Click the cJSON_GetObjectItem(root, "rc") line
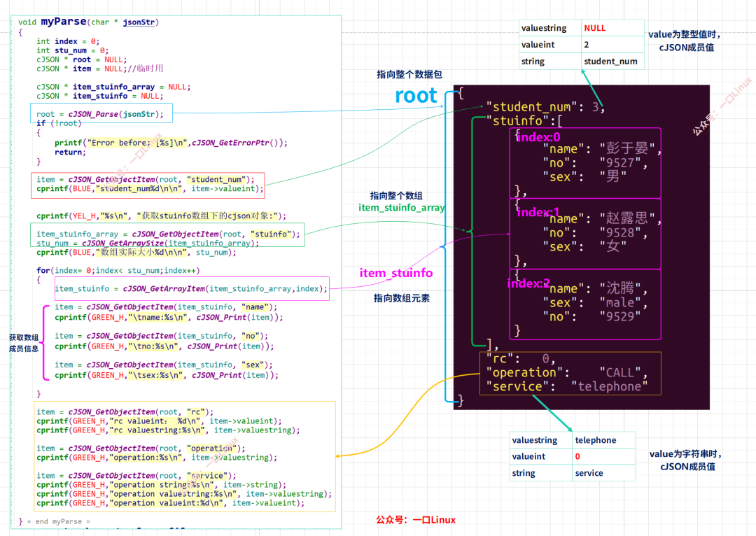Screen dimensions: 756x536 [125, 412]
